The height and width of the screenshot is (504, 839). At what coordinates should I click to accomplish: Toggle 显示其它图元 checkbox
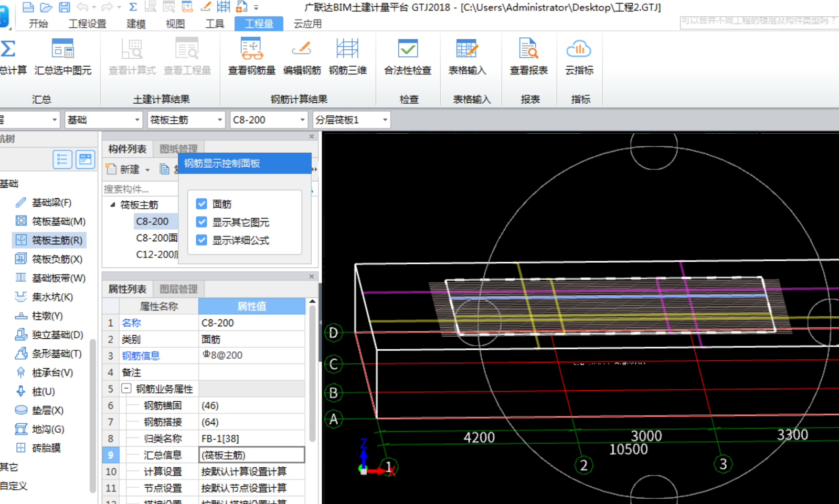(201, 222)
